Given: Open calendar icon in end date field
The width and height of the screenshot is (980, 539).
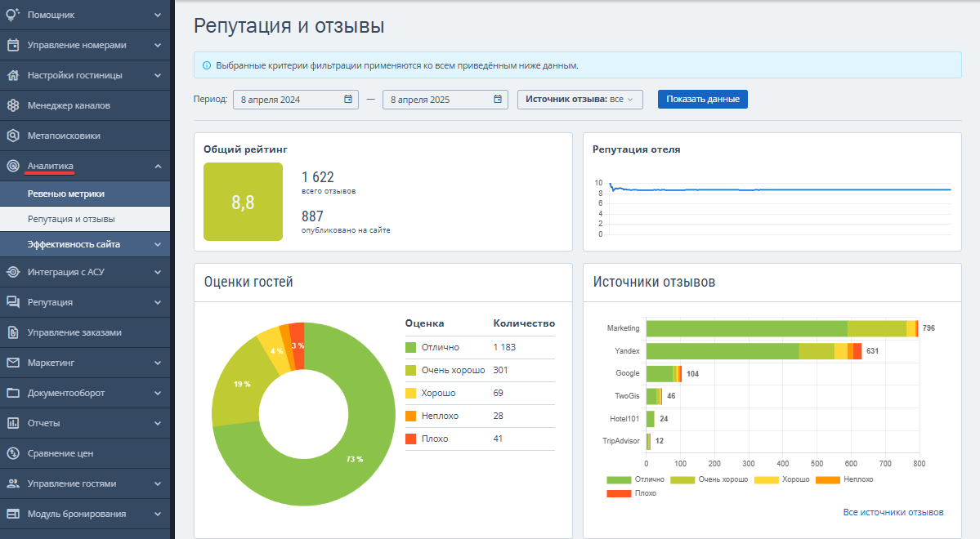Looking at the screenshot, I should coord(497,99).
